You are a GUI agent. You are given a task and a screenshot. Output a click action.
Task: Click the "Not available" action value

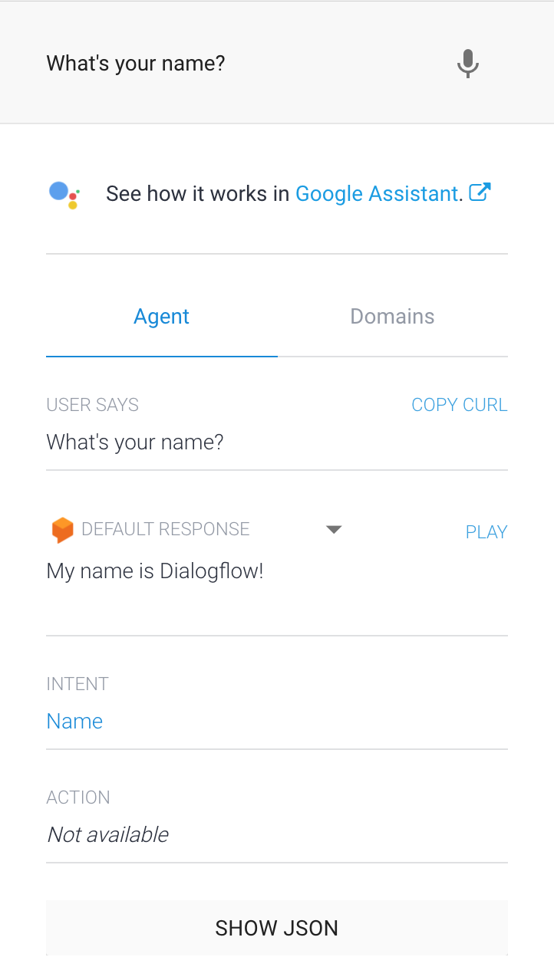tap(107, 834)
